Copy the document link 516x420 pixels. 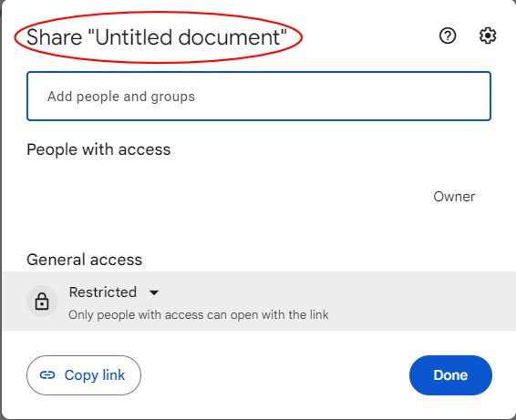point(84,375)
